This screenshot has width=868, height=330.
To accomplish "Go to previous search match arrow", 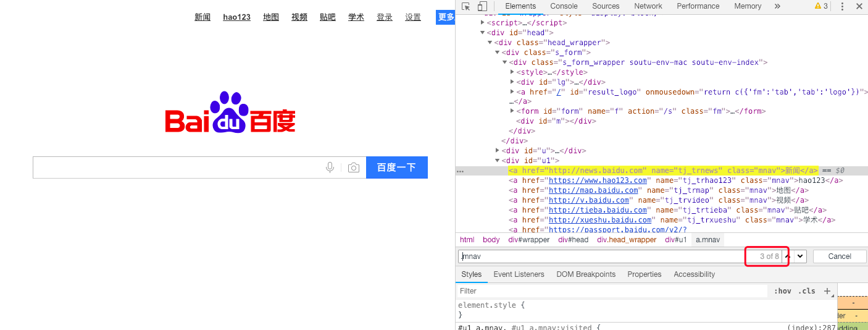I will pyautogui.click(x=787, y=256).
